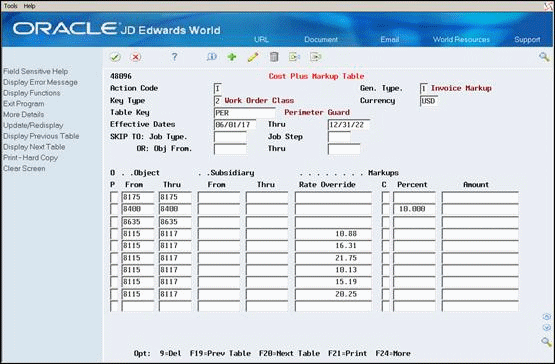Open the Help menu

(x=29, y=6)
